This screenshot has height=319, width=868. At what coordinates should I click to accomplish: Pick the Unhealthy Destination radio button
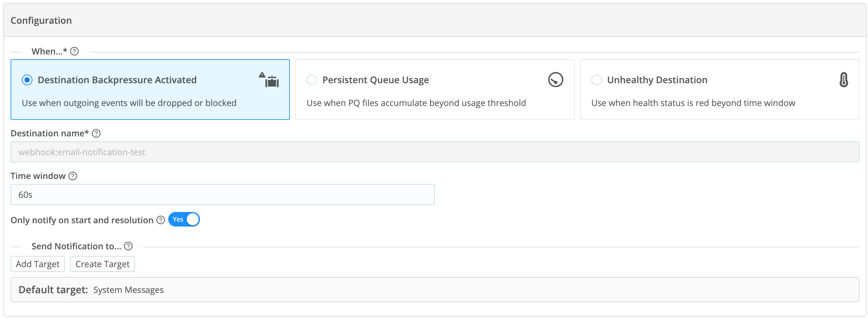(x=596, y=80)
